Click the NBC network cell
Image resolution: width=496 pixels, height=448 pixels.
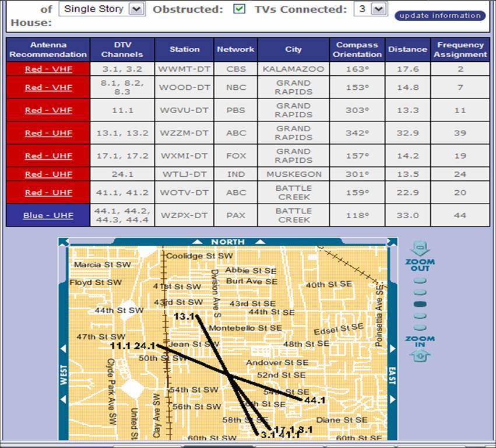[235, 87]
